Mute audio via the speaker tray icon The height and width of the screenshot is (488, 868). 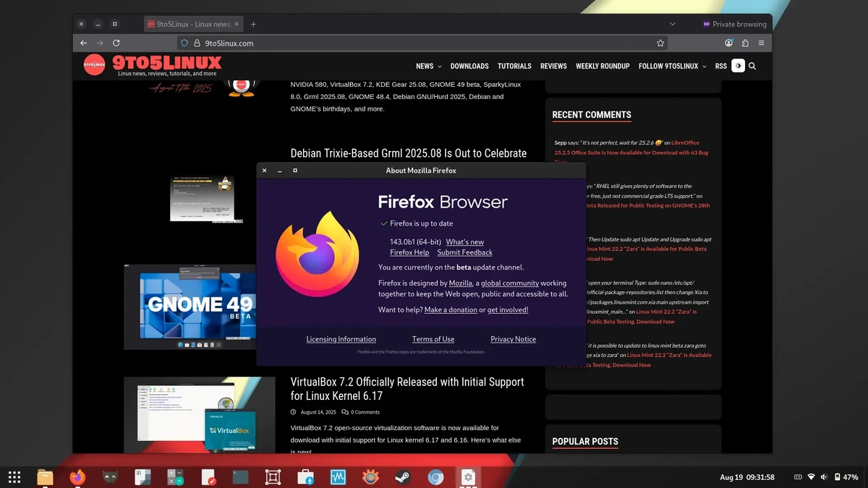[x=824, y=476]
